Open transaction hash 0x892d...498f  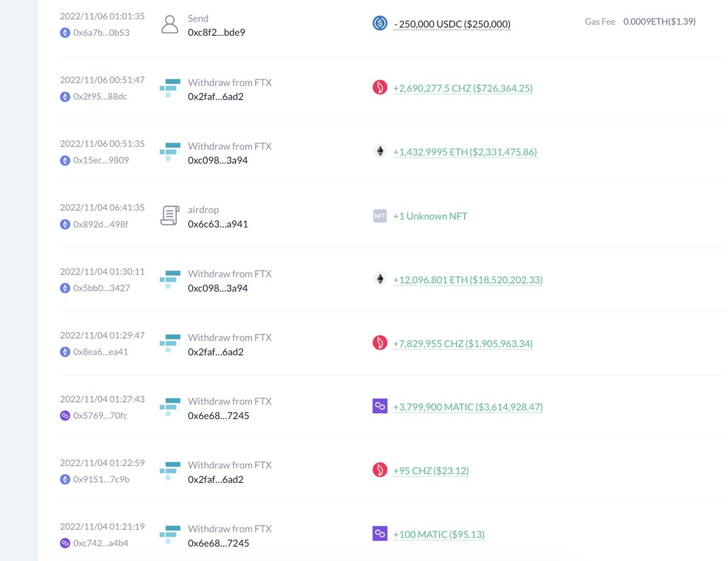(101, 224)
